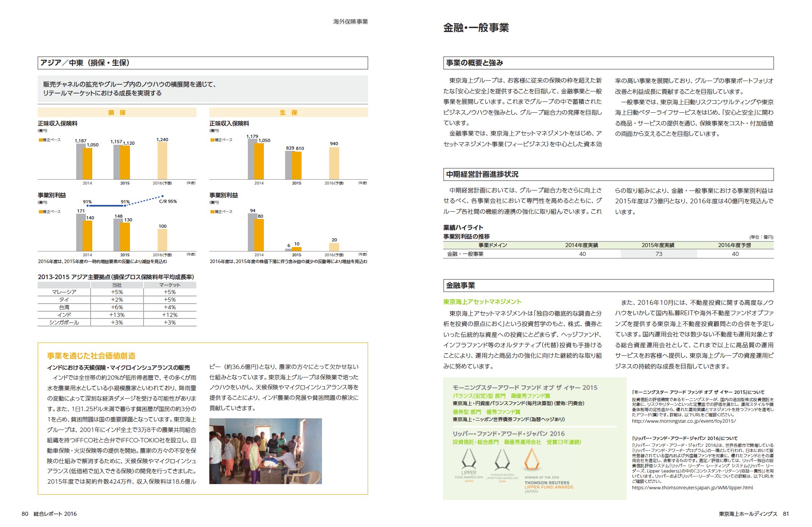Click the 2015年度実績 column header
The height and width of the screenshot is (527, 812).
click(658, 245)
